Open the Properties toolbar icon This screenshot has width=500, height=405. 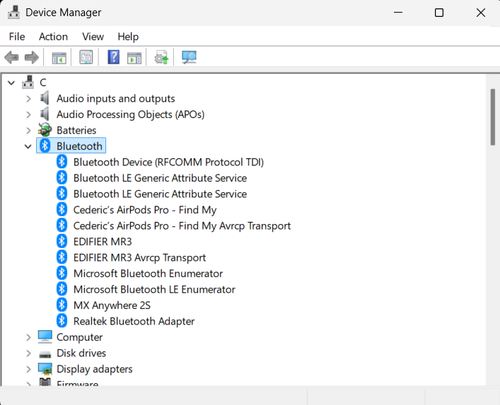click(x=86, y=57)
